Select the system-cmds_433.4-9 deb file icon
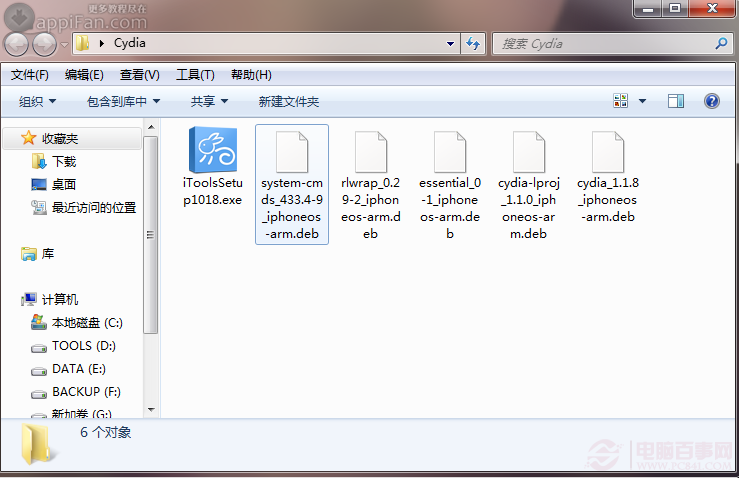The width and height of the screenshot is (739, 478). 292,152
